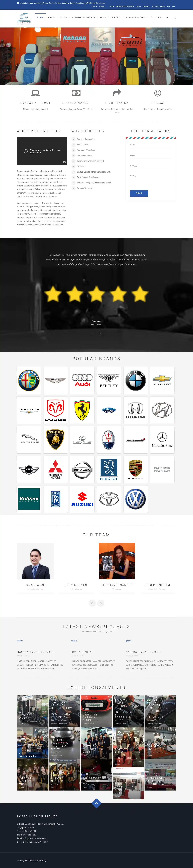Click the YouTube icon on video
The height and width of the screenshot is (868, 193).
64,162
